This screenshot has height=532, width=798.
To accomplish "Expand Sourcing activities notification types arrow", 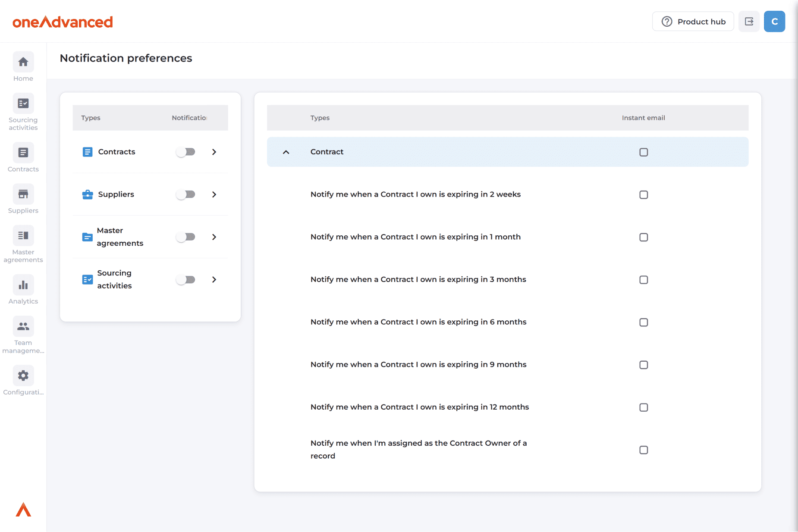I will coord(214,280).
